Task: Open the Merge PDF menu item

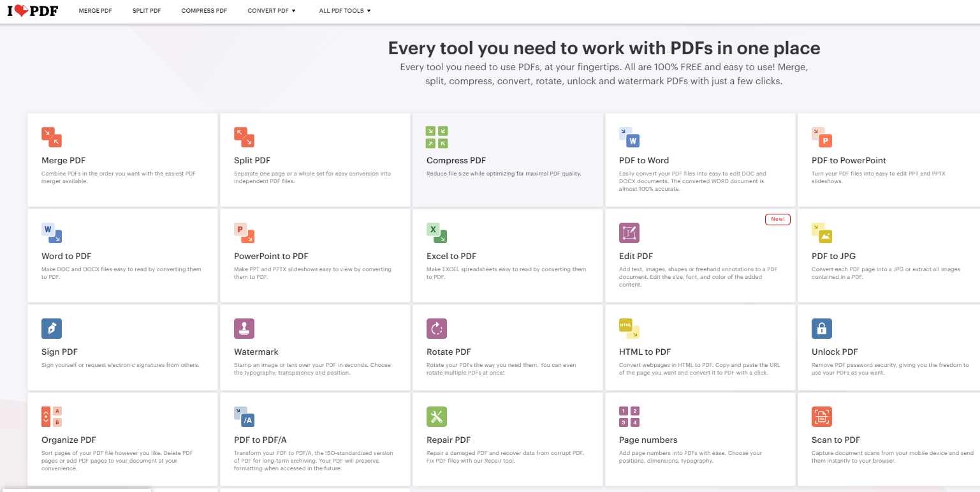Action: 95,11
